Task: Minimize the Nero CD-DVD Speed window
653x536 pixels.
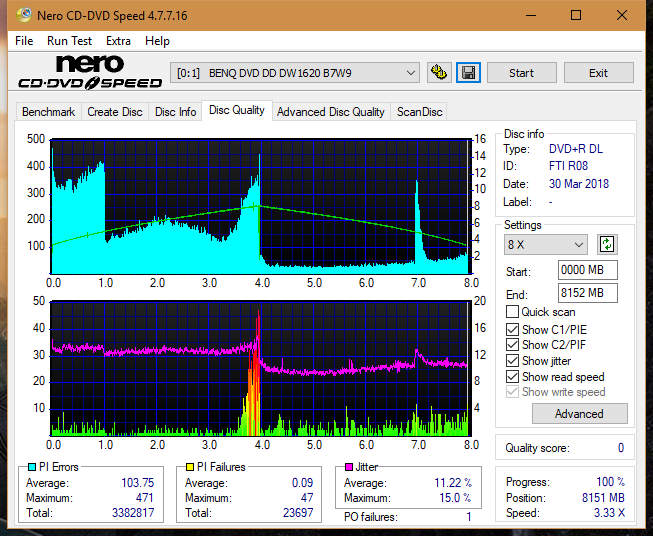Action: (x=531, y=15)
